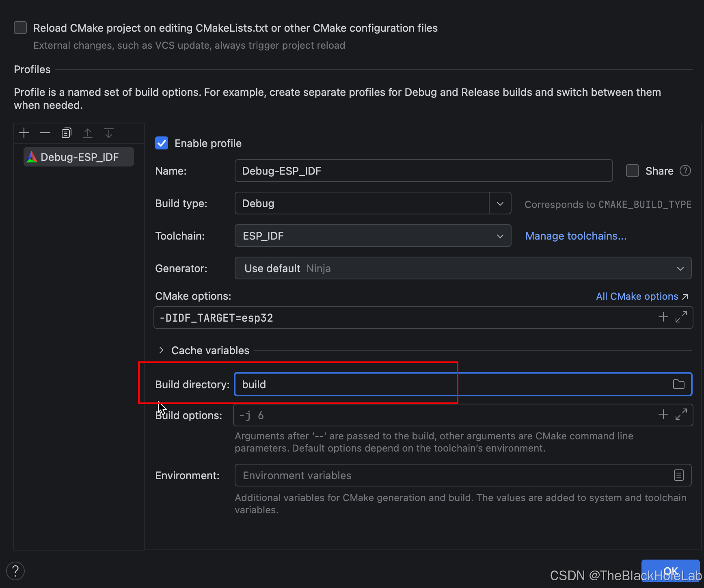
Task: Browse for build directory folder
Action: pos(679,385)
